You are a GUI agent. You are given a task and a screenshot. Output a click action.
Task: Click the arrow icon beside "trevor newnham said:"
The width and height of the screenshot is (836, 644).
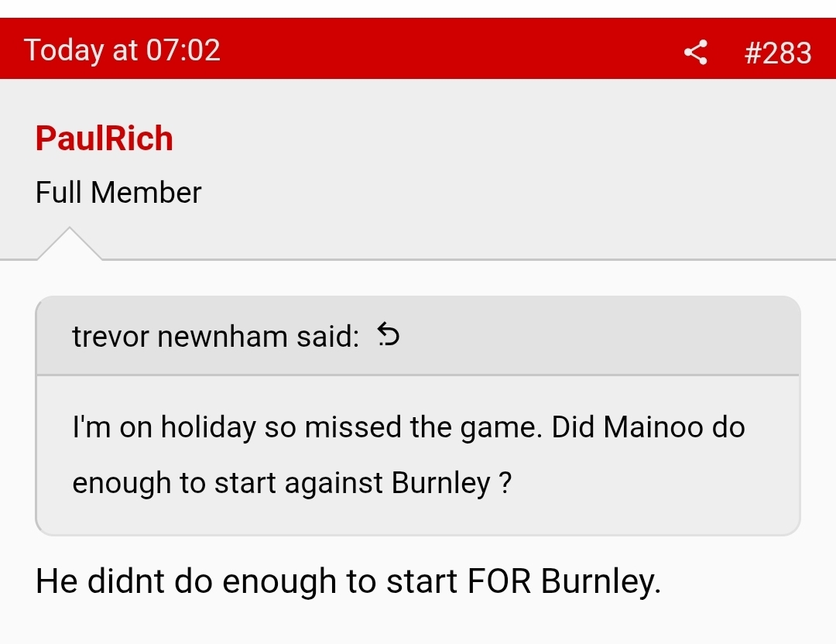[389, 336]
